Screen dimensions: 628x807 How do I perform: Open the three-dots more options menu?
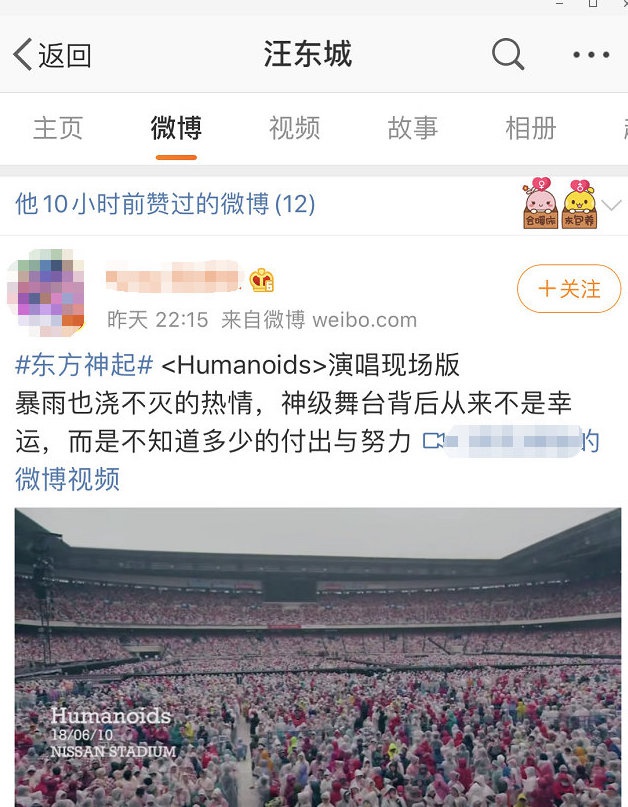coord(591,54)
